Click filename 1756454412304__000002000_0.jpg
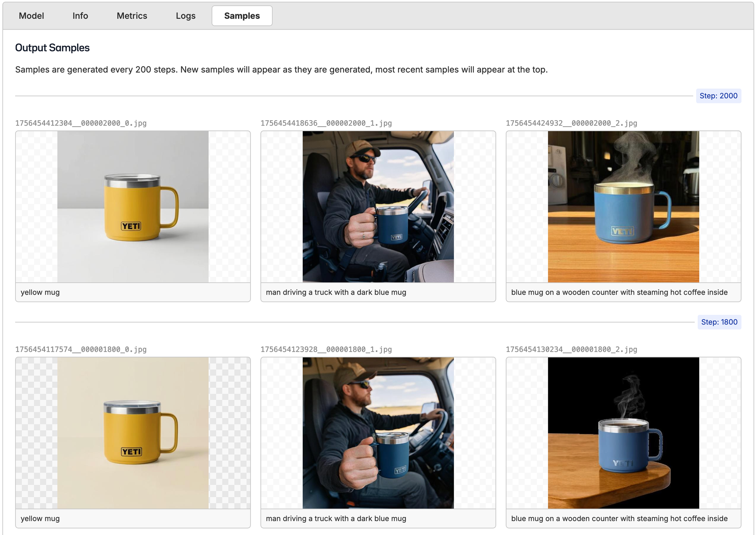 (81, 123)
